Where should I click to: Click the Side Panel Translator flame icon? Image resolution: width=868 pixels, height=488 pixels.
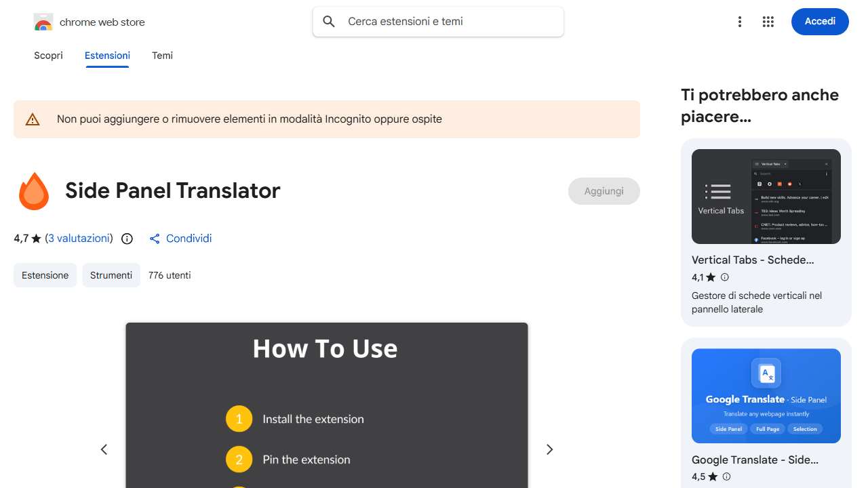tap(34, 191)
